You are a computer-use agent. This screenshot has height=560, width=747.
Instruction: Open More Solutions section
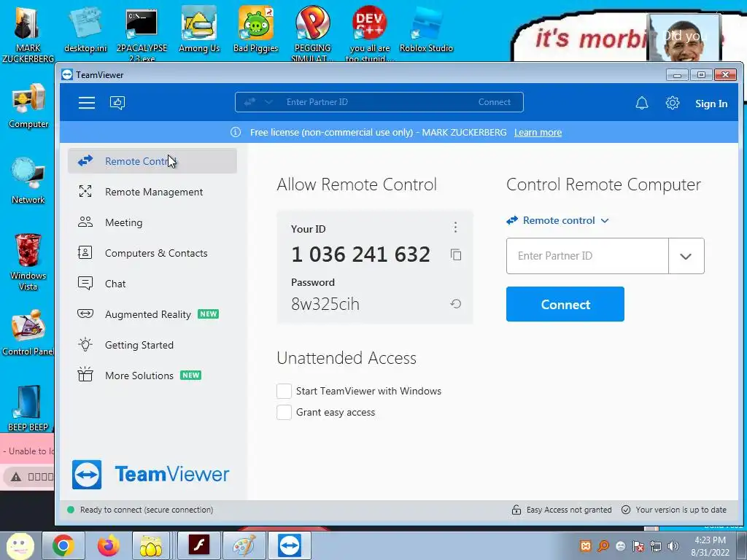point(152,376)
